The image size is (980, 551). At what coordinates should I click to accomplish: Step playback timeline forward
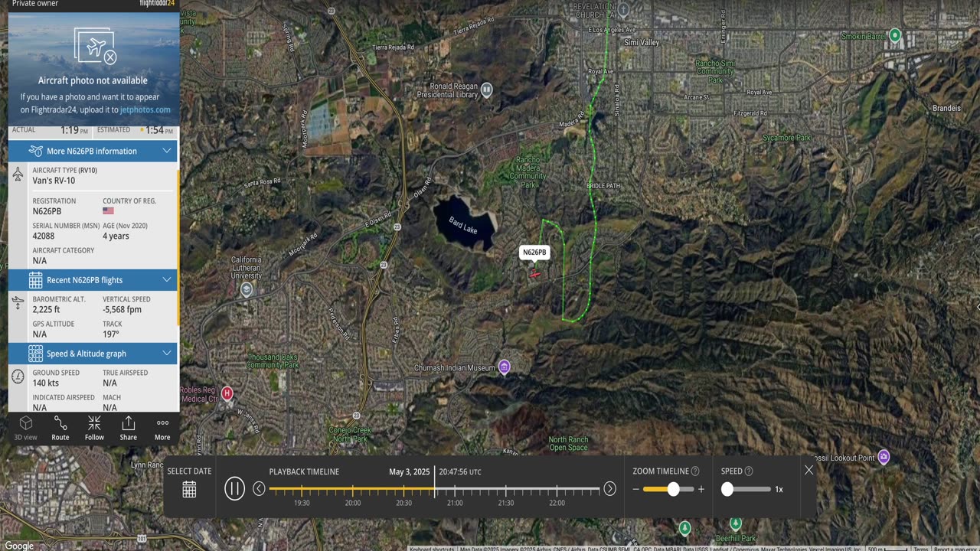pos(609,488)
